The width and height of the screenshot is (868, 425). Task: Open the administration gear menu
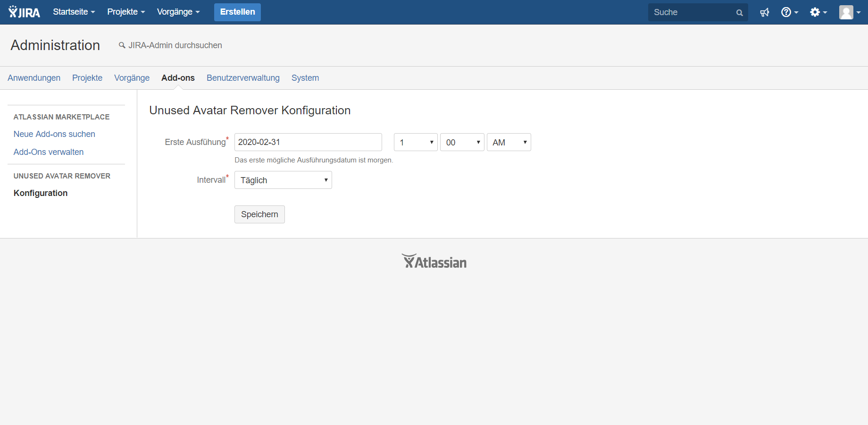pyautogui.click(x=818, y=12)
